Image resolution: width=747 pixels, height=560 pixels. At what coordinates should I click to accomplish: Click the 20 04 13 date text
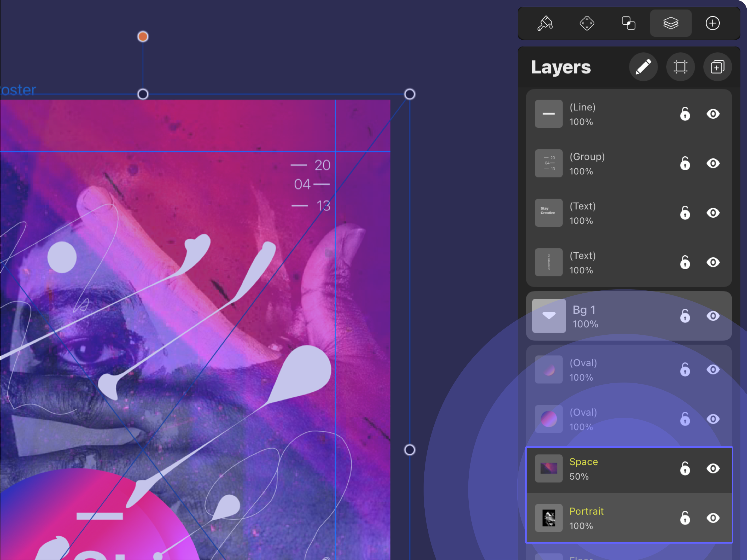[x=311, y=185]
